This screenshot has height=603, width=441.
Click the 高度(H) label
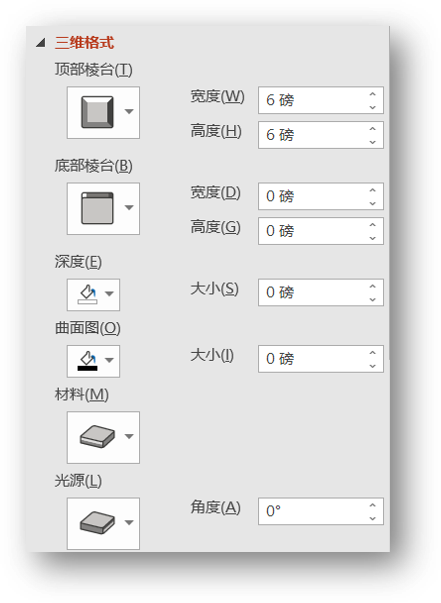point(216,132)
